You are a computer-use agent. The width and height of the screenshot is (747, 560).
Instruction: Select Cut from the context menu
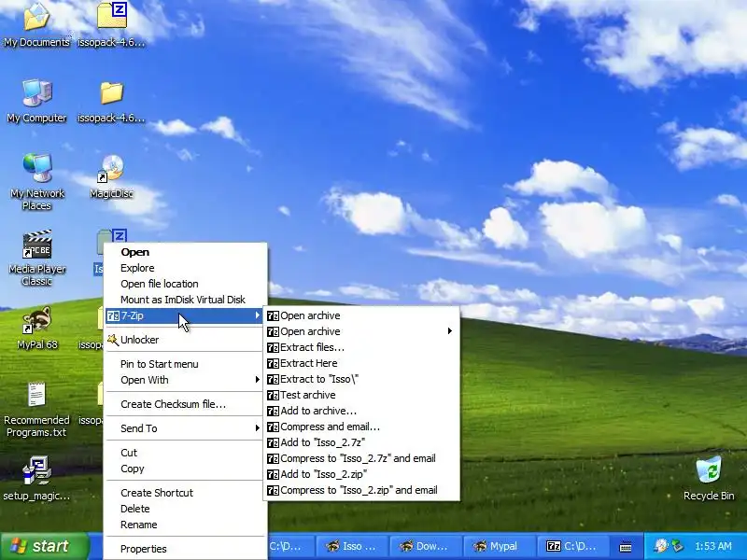[x=185, y=453]
